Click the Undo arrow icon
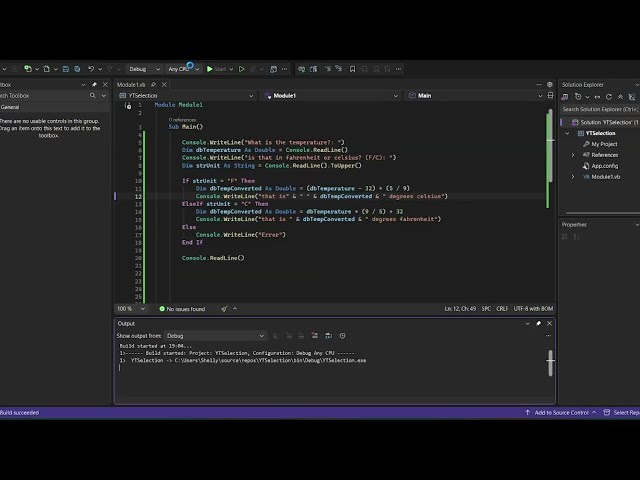The height and width of the screenshot is (480, 640). click(x=91, y=69)
